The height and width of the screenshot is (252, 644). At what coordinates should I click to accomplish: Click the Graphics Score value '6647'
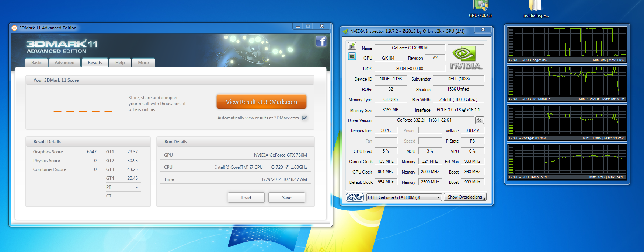point(92,152)
